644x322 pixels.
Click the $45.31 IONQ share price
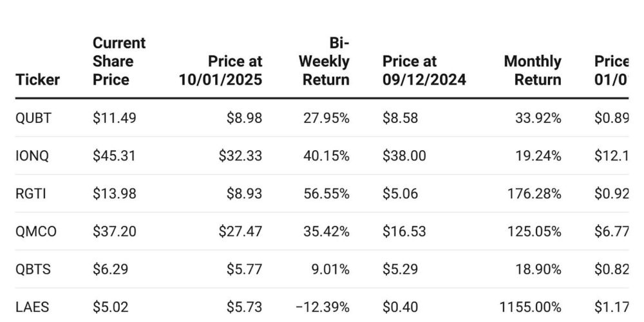114,156
